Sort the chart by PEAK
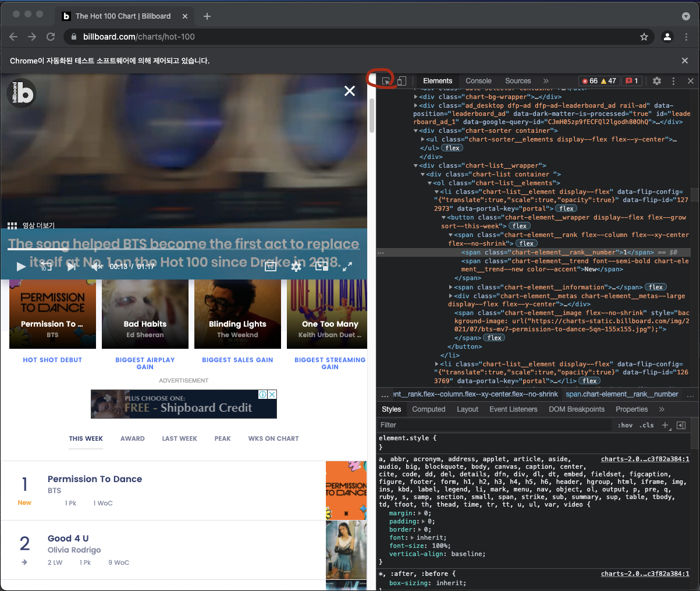Image resolution: width=700 pixels, height=591 pixels. 223,438
